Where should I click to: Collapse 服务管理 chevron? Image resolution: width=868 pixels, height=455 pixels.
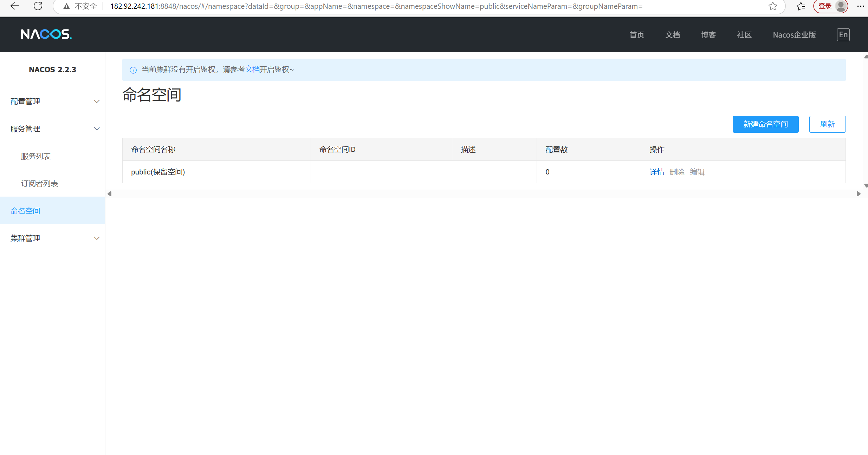click(x=97, y=129)
